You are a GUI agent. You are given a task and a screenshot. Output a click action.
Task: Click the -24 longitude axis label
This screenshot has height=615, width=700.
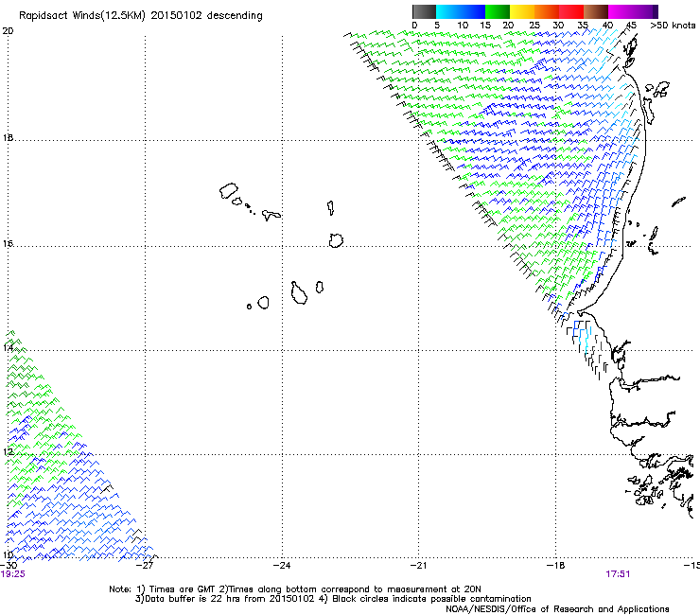coord(282,565)
